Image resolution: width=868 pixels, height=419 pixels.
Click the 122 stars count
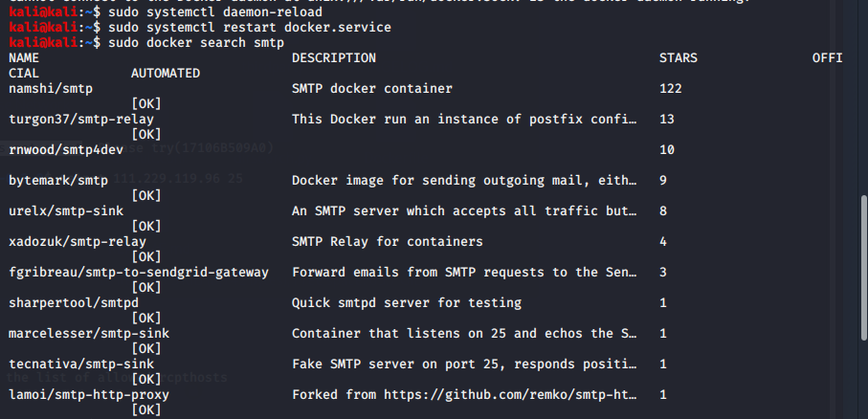click(x=671, y=89)
